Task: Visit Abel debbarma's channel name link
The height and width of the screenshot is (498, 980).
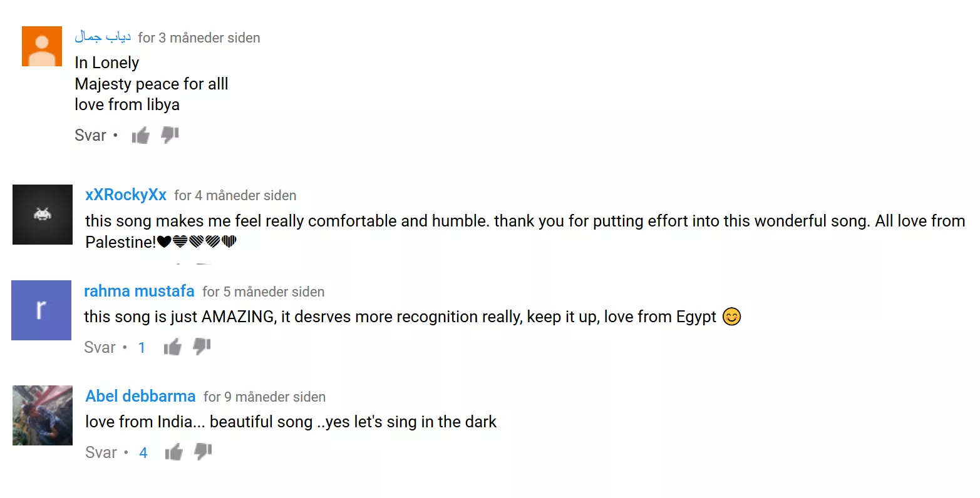Action: tap(140, 396)
